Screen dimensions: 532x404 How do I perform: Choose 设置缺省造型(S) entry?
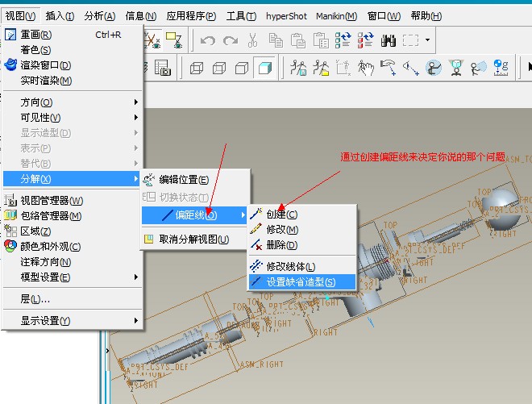tap(302, 281)
